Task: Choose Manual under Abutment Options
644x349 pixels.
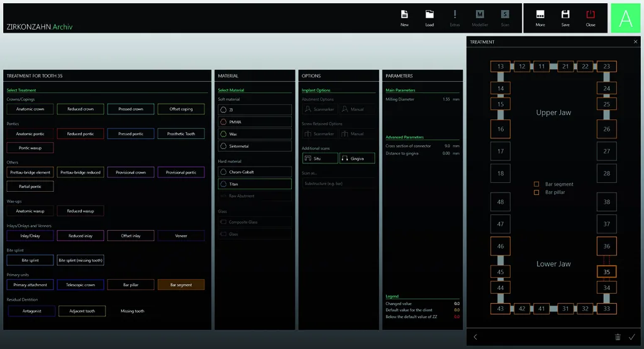Action: pos(357,109)
